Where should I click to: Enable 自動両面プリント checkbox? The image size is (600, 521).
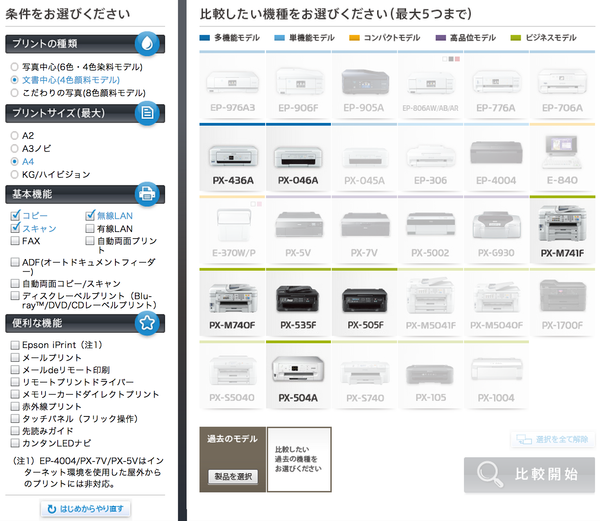click(x=90, y=241)
